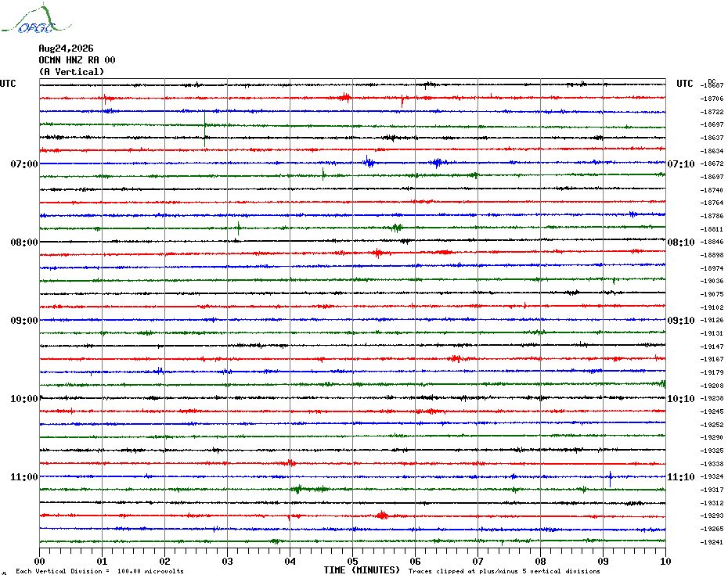Image resolution: width=728 pixels, height=582 pixels.
Task: Click the "TIME (MINUTES)" axis title
Action: coord(362,570)
